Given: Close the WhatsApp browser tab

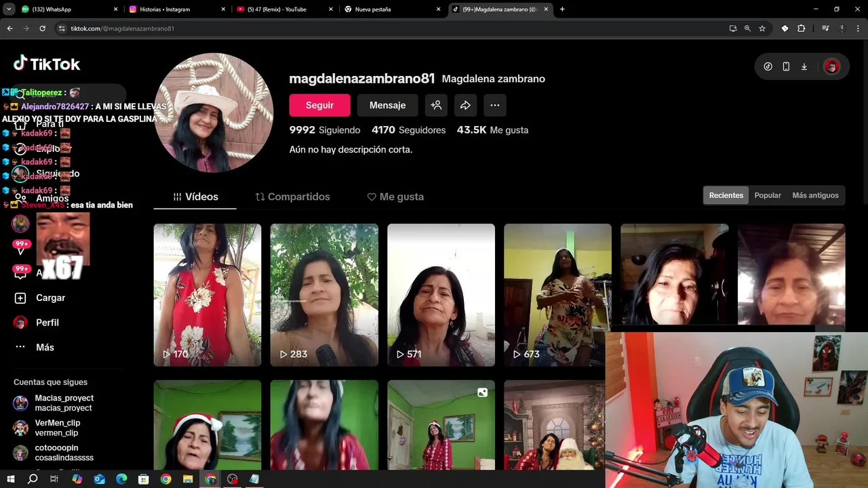Looking at the screenshot, I should point(115,9).
